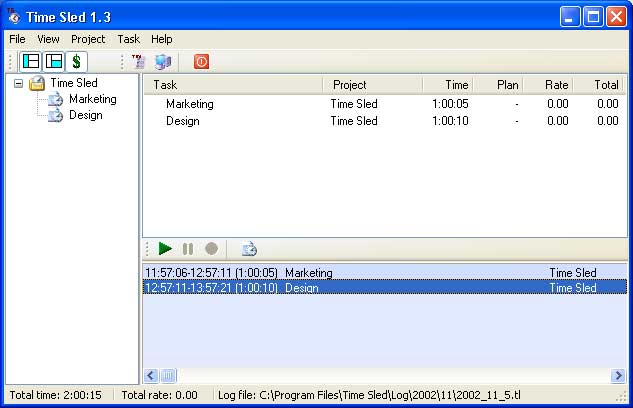
Task: Click the Plan column header
Action: pos(497,85)
